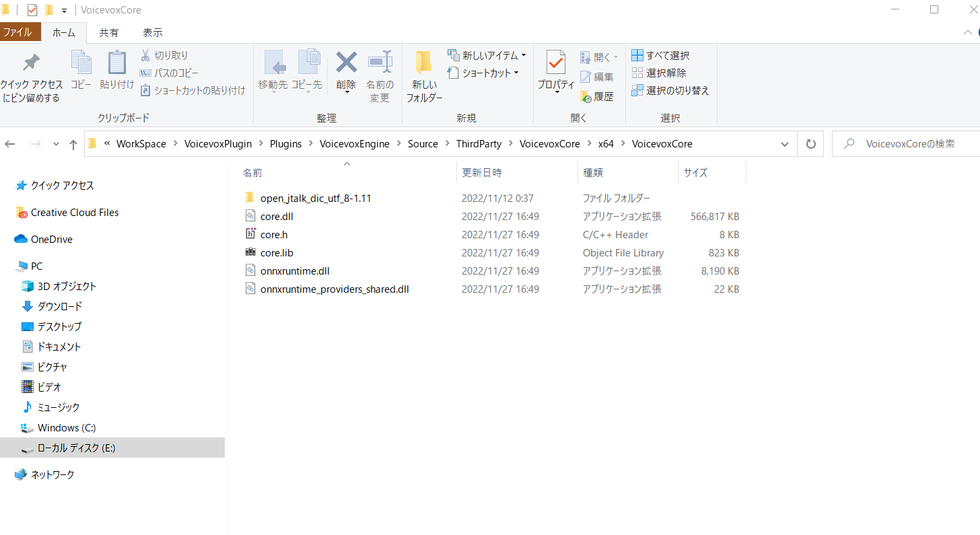This screenshot has width=980, height=535.
Task: Open デスクトップ in the sidebar
Action: pos(52,326)
